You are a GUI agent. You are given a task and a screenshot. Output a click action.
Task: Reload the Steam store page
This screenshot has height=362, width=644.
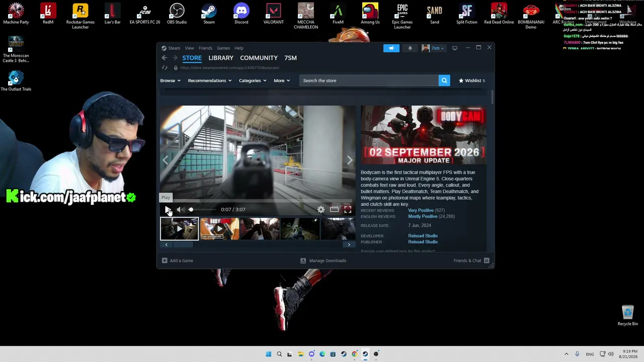(165, 68)
